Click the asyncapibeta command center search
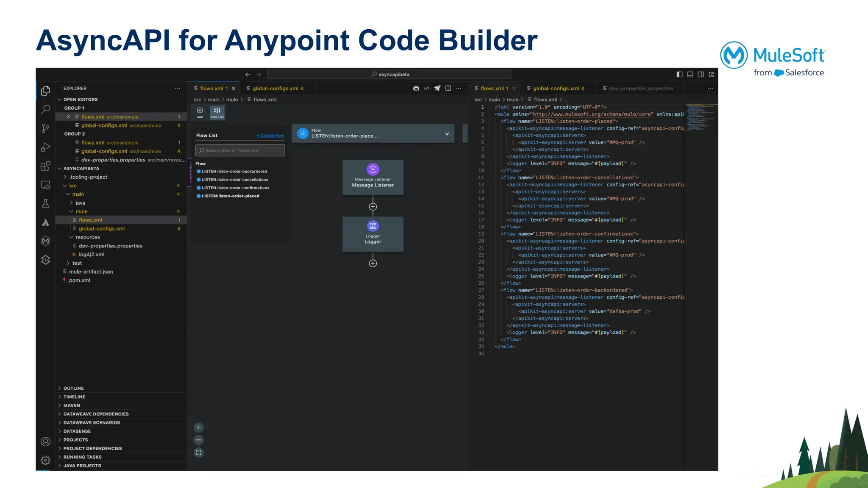The width and height of the screenshot is (868, 488). tap(390, 75)
